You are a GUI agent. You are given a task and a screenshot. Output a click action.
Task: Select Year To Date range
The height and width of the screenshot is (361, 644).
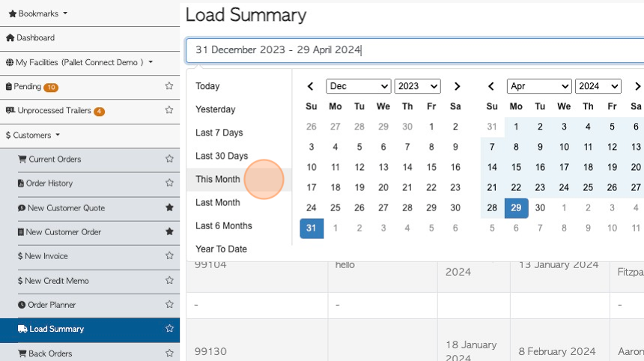(x=239, y=249)
